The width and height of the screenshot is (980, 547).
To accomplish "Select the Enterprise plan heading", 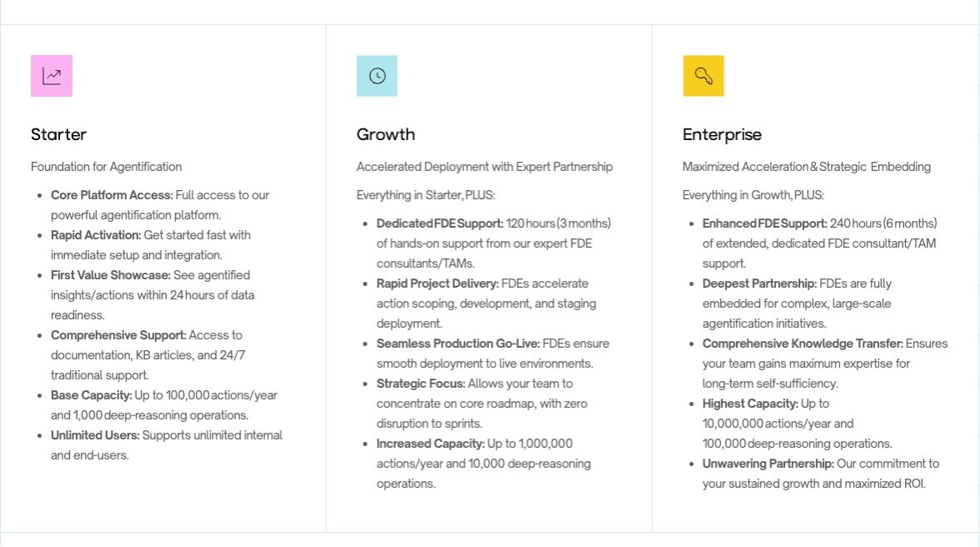I will [x=722, y=134].
